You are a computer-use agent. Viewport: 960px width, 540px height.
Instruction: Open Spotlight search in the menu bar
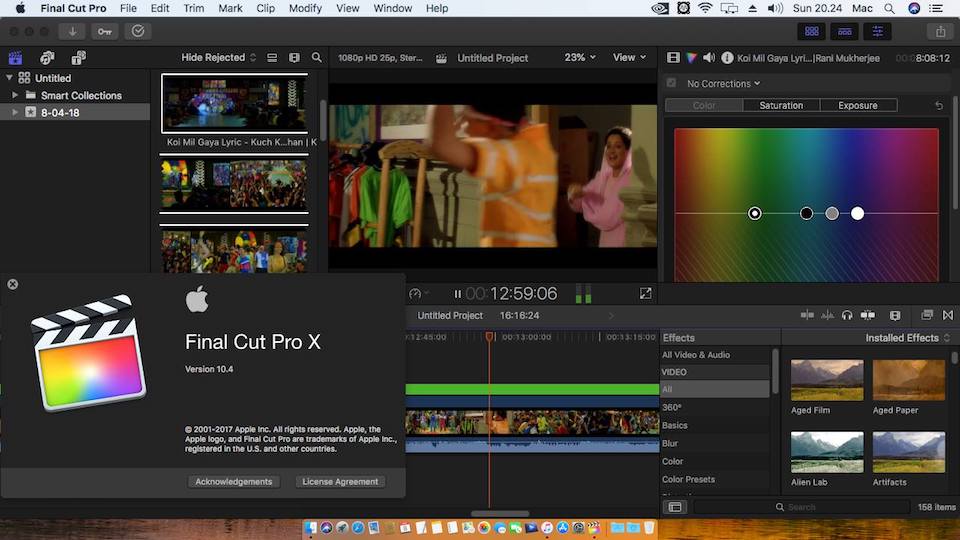pyautogui.click(x=889, y=9)
